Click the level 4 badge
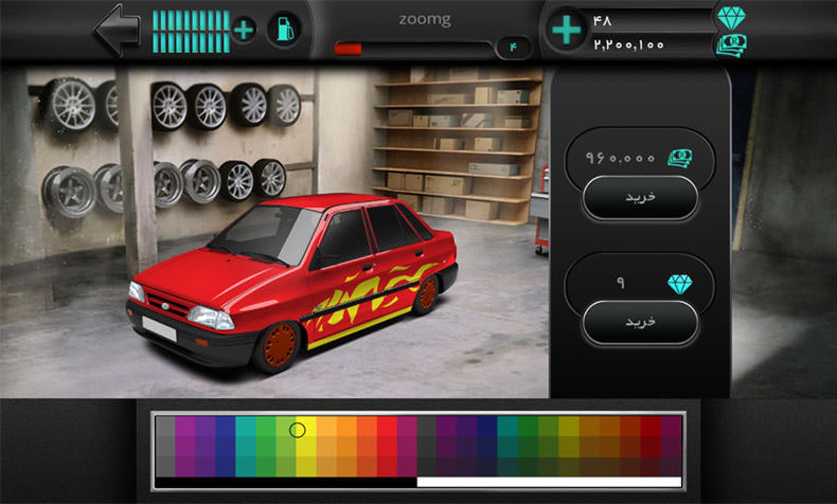This screenshot has height=504, width=837. tap(514, 47)
